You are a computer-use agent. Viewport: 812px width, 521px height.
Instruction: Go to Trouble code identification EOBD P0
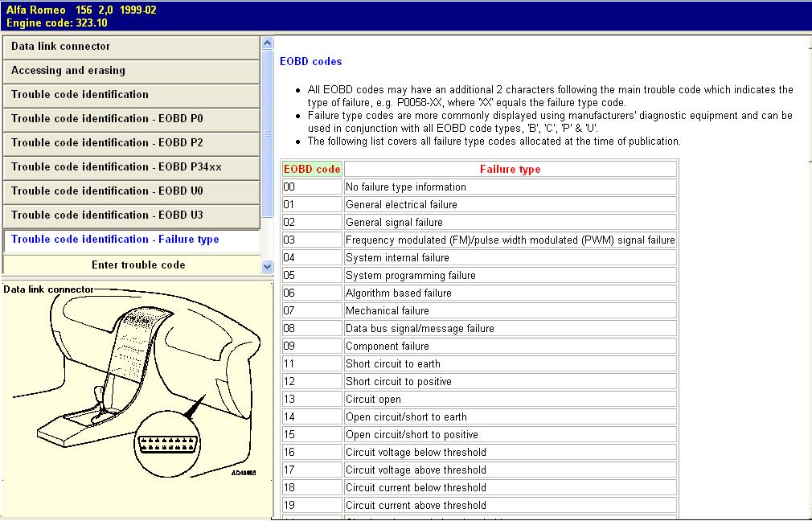pos(131,119)
